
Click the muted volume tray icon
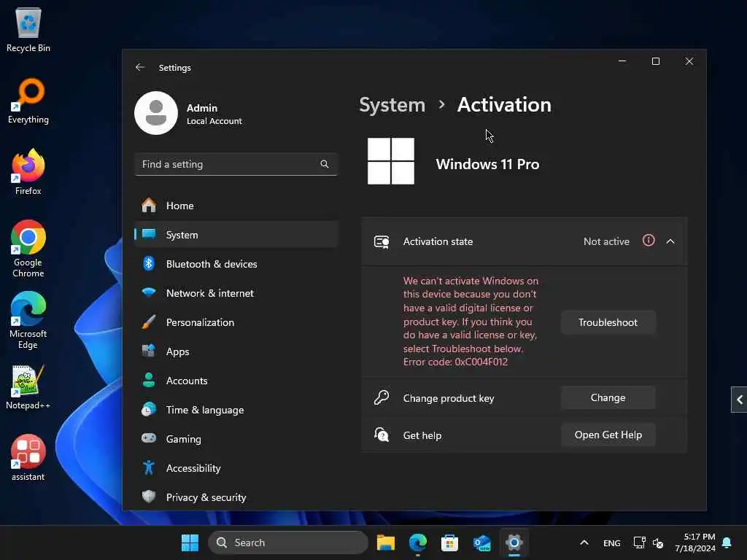[658, 542]
